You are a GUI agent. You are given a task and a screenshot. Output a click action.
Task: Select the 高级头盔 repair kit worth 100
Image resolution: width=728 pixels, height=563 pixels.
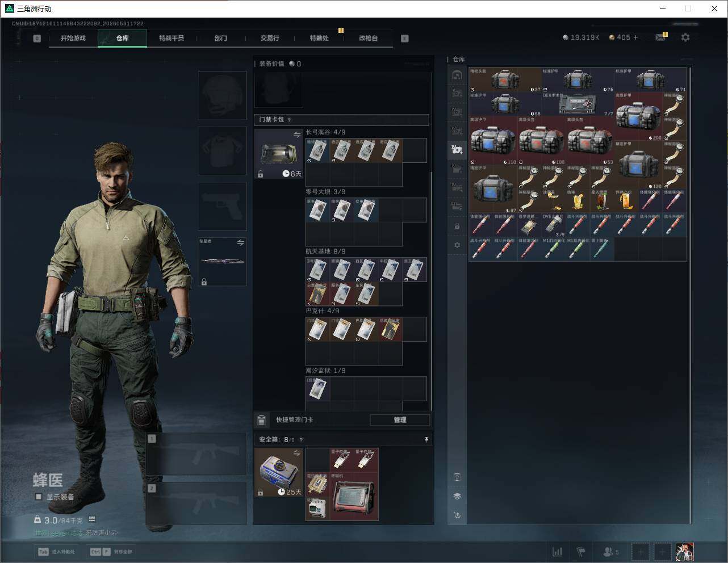pyautogui.click(x=542, y=141)
